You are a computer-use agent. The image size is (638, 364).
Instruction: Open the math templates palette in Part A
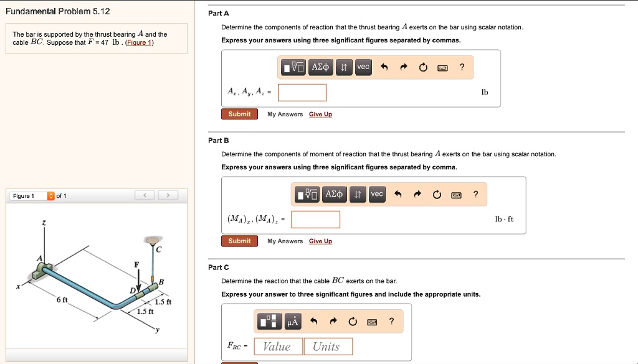coord(295,67)
